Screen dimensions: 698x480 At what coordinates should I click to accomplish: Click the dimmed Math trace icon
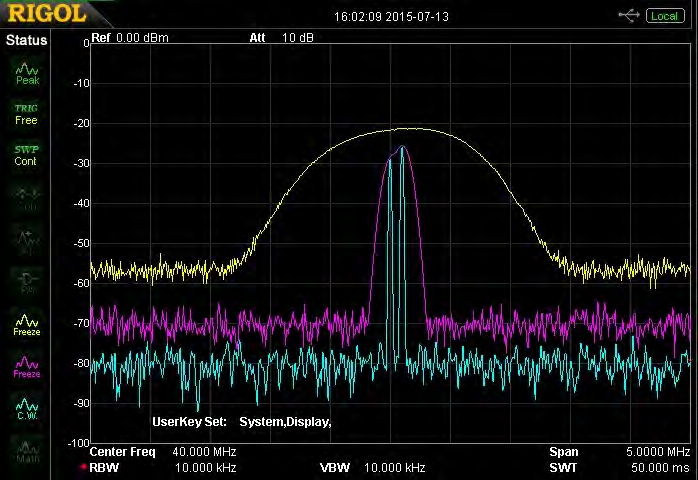28,452
